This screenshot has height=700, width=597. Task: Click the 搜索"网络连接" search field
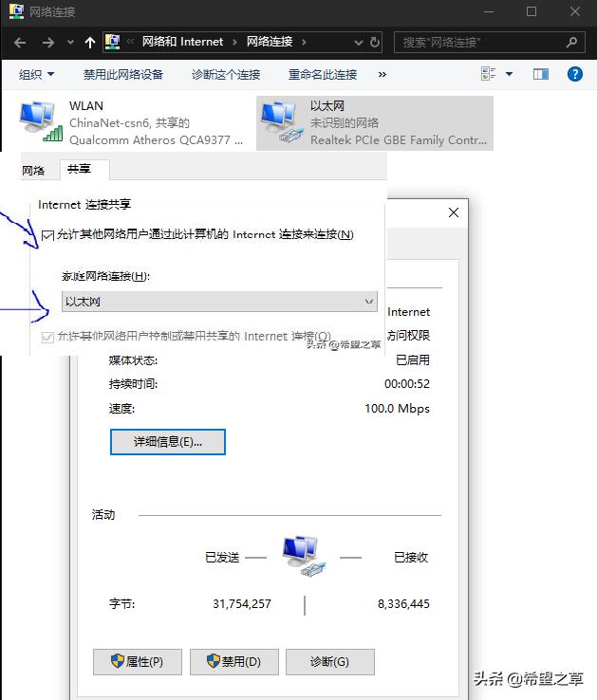tap(490, 43)
